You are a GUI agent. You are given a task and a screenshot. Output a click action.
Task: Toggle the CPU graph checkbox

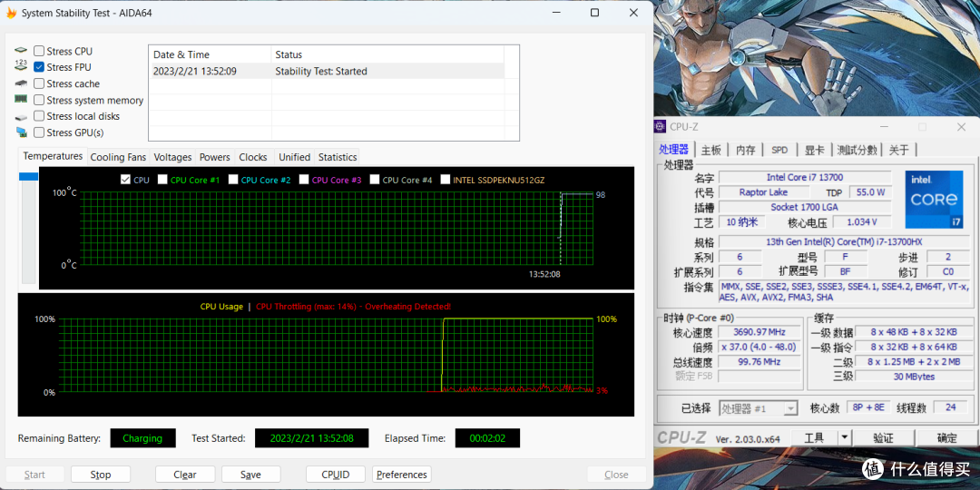click(125, 180)
